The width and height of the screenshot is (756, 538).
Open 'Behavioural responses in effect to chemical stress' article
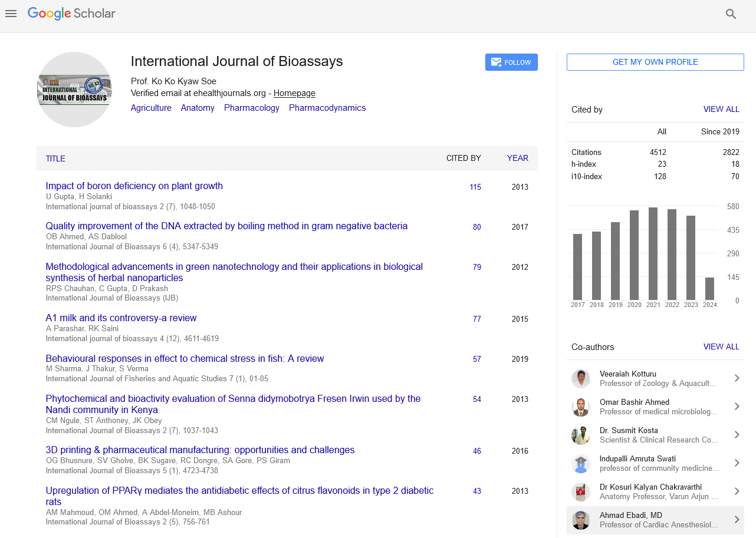point(185,358)
